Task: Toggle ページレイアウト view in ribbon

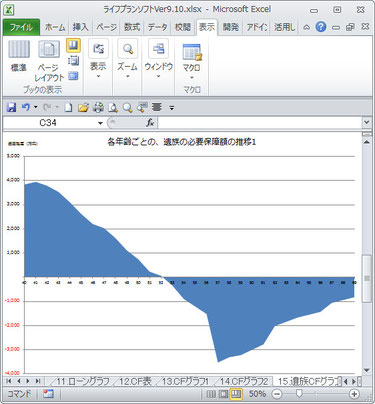Action: coord(49,61)
